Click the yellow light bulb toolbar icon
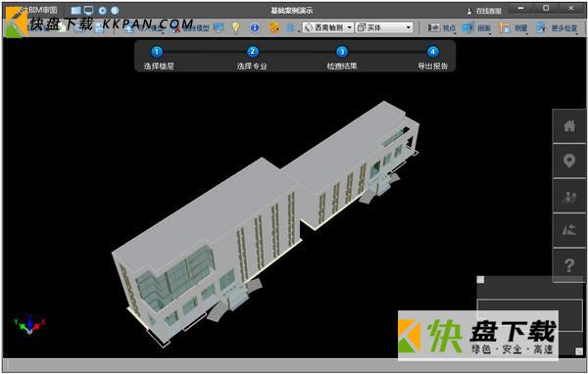 (x=236, y=27)
